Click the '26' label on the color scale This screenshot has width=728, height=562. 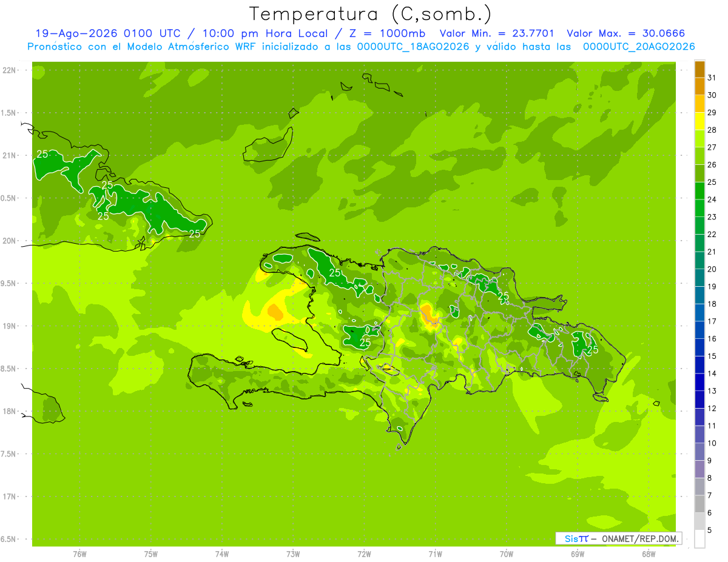point(712,165)
